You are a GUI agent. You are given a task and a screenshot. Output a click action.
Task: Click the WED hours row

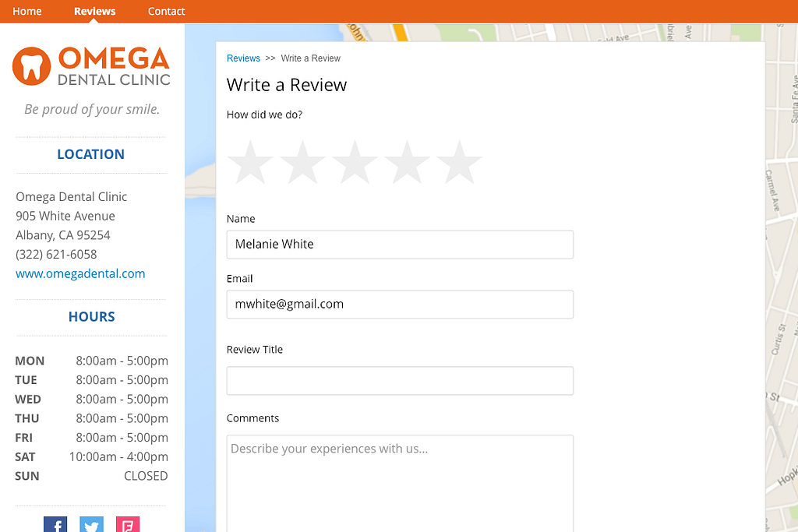pyautogui.click(x=92, y=400)
